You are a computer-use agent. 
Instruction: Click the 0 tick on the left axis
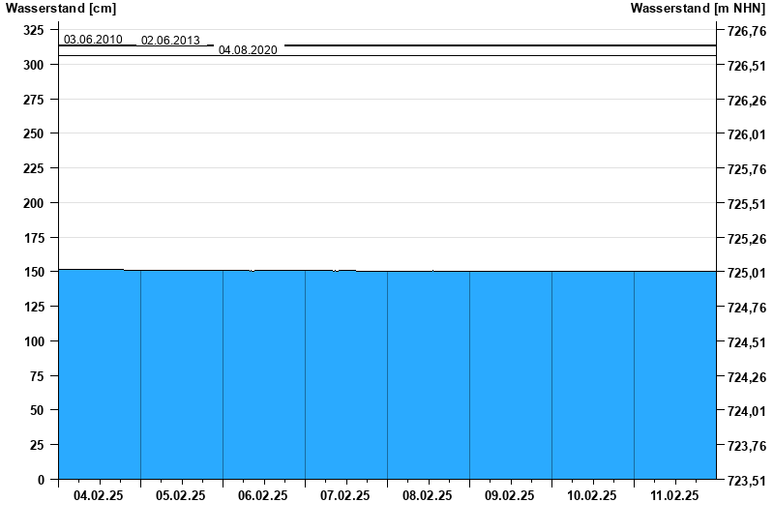(40, 479)
